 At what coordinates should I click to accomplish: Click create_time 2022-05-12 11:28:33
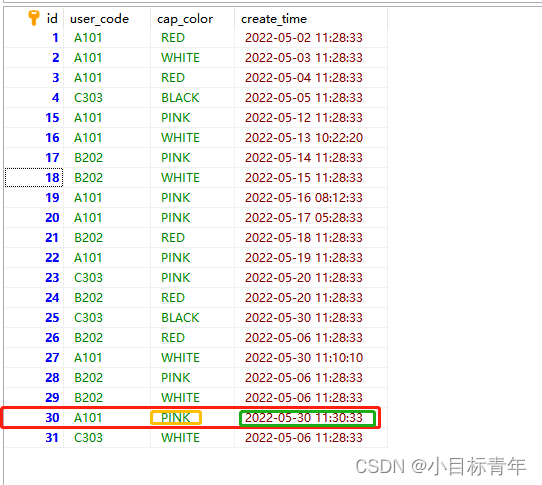[x=304, y=118]
